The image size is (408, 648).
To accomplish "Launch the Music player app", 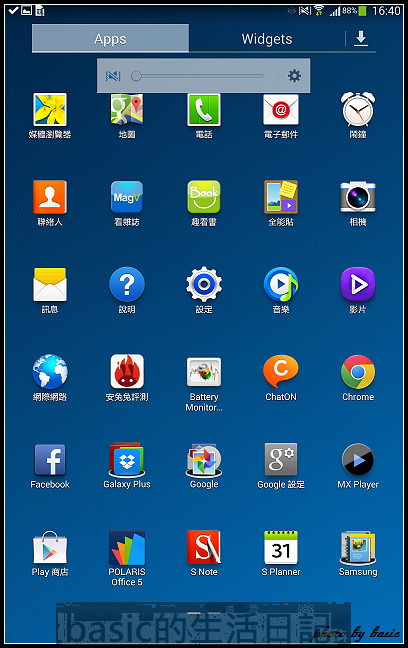I will pyautogui.click(x=281, y=285).
